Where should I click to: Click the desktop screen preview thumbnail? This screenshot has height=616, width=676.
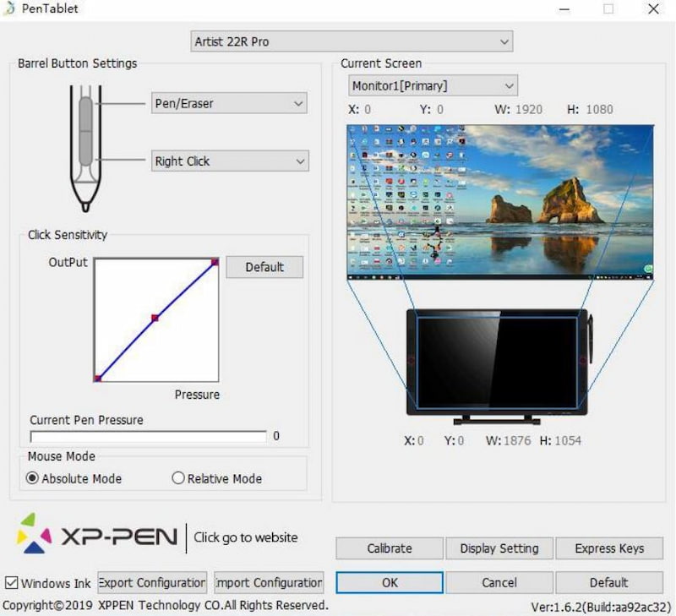pyautogui.click(x=500, y=203)
